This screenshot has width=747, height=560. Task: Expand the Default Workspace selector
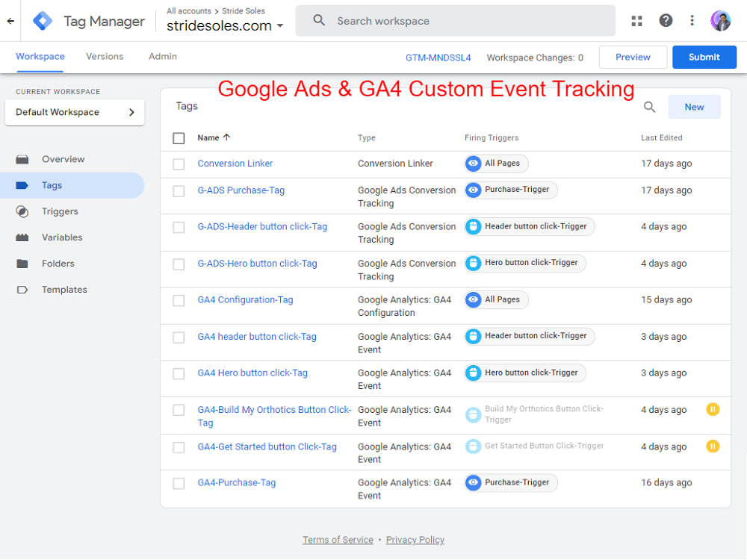[x=75, y=113]
